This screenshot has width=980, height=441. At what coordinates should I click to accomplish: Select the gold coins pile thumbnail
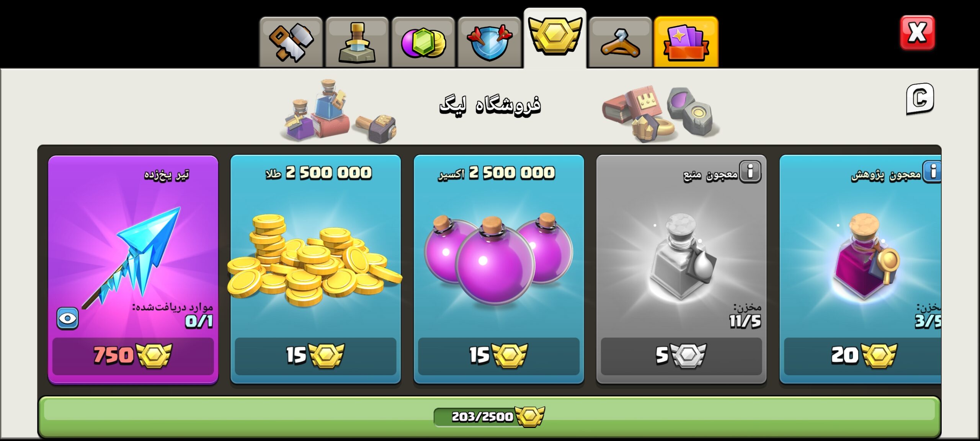coord(314,260)
